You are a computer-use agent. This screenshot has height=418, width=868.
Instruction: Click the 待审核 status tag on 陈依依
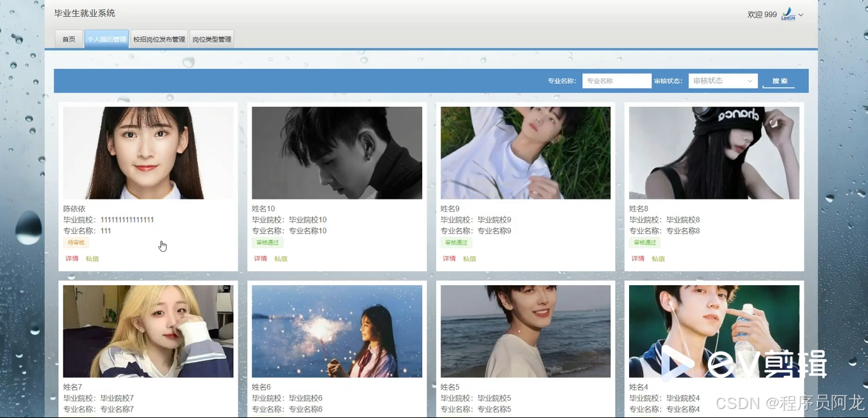76,243
